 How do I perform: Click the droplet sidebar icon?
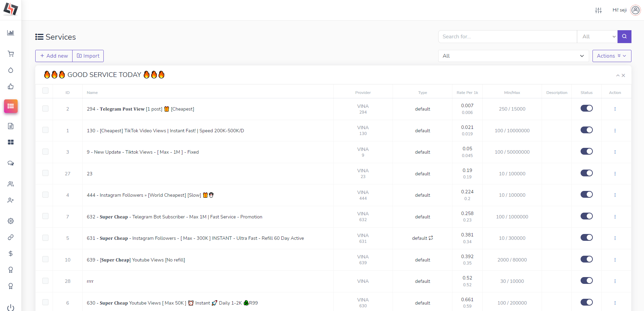click(x=11, y=70)
